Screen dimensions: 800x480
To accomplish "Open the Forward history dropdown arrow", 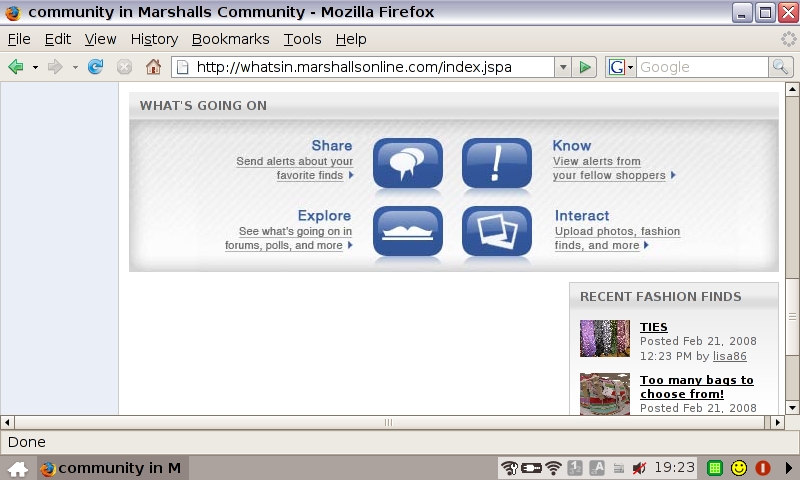I will point(75,67).
